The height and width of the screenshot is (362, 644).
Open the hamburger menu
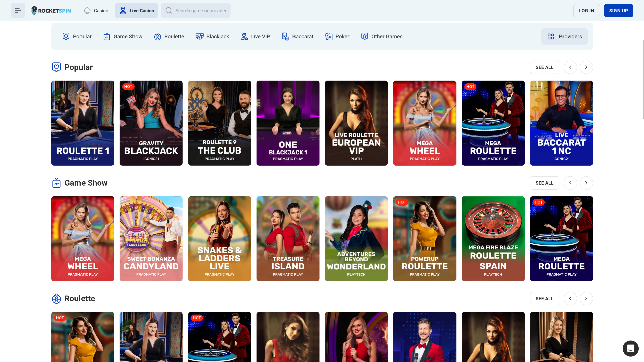point(18,10)
